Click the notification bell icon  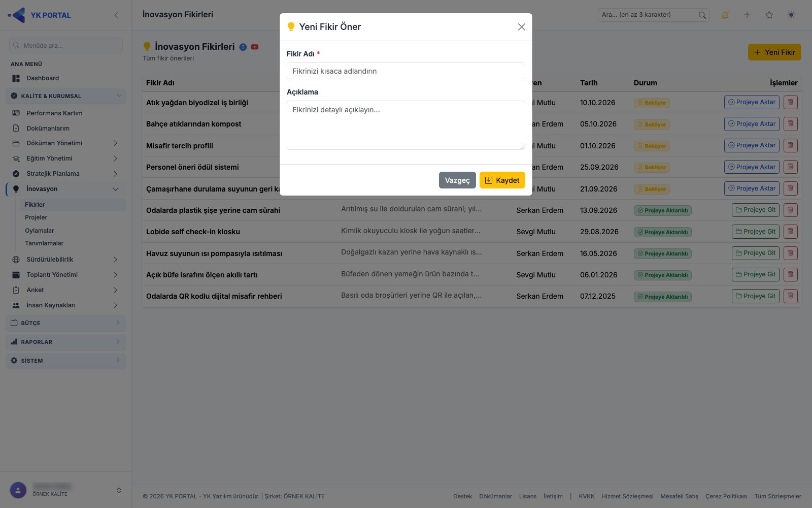(x=725, y=15)
